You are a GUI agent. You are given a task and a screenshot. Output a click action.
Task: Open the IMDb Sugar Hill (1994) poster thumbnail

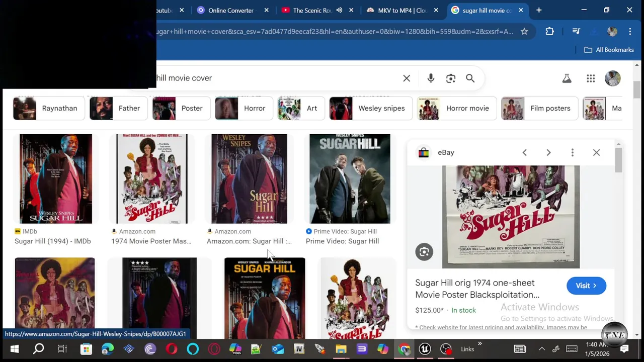tap(56, 178)
